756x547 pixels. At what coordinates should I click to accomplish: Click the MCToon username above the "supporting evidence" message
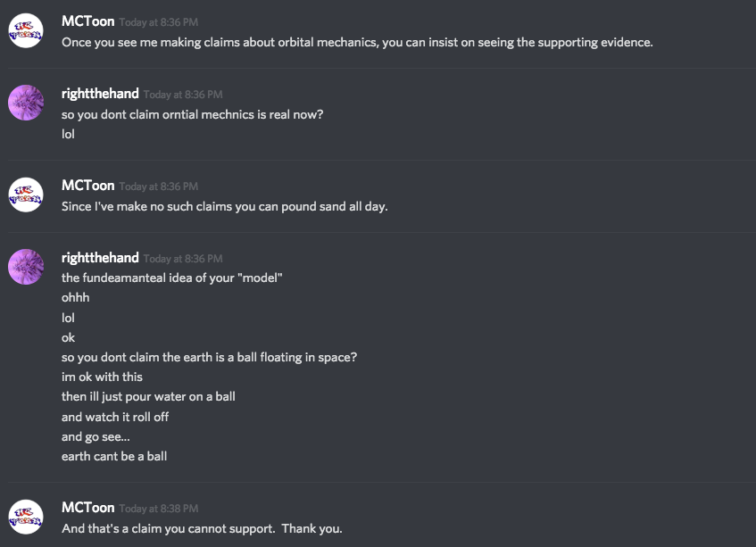(87, 21)
